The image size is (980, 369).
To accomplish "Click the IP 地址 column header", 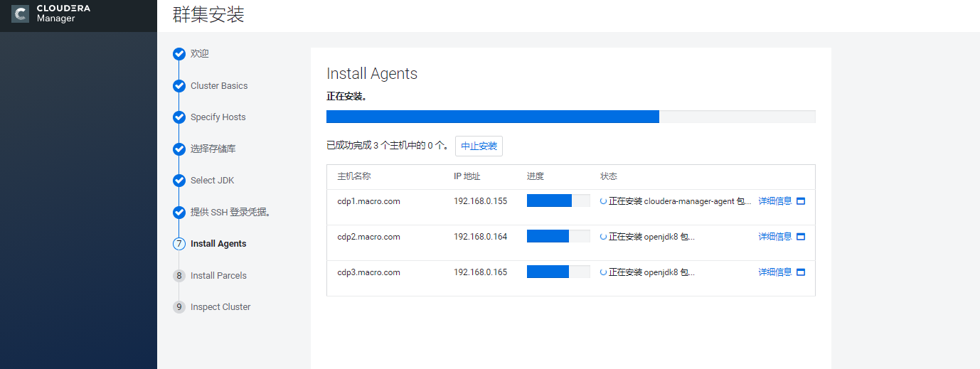I will pyautogui.click(x=467, y=176).
